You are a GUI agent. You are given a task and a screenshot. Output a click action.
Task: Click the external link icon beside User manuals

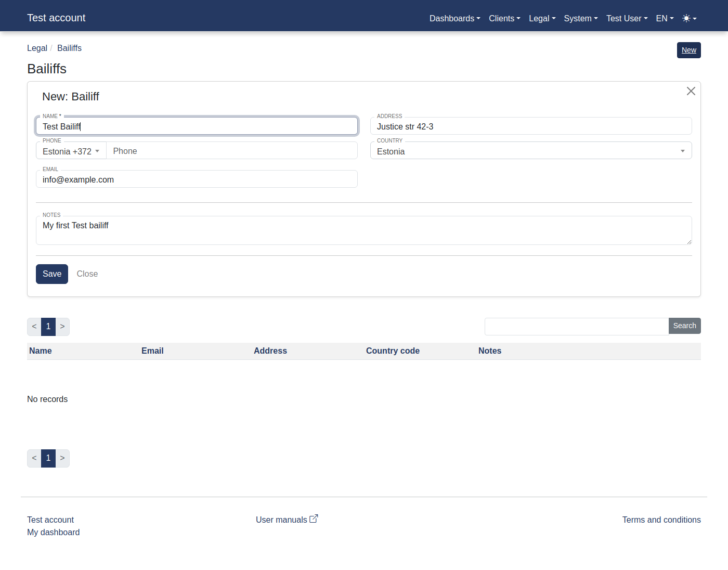coord(314,518)
